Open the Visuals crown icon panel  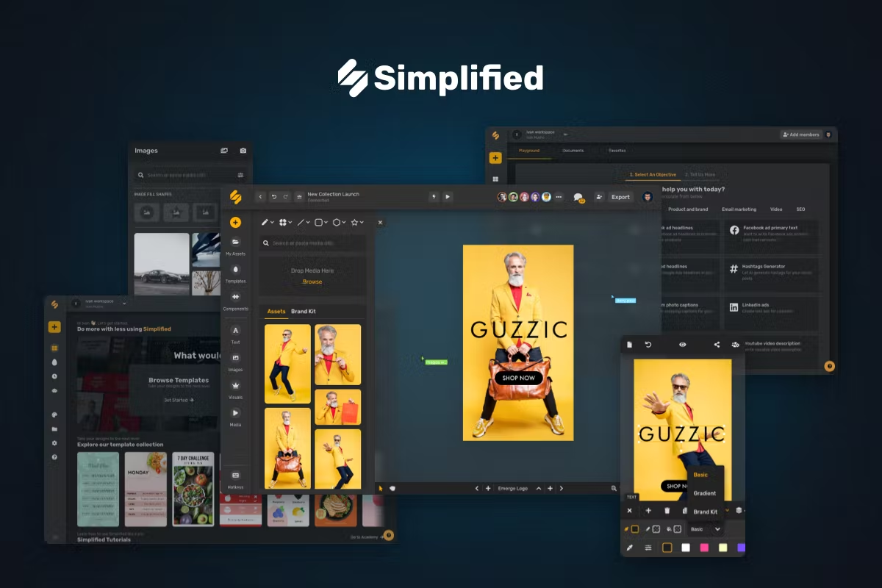[x=235, y=388]
